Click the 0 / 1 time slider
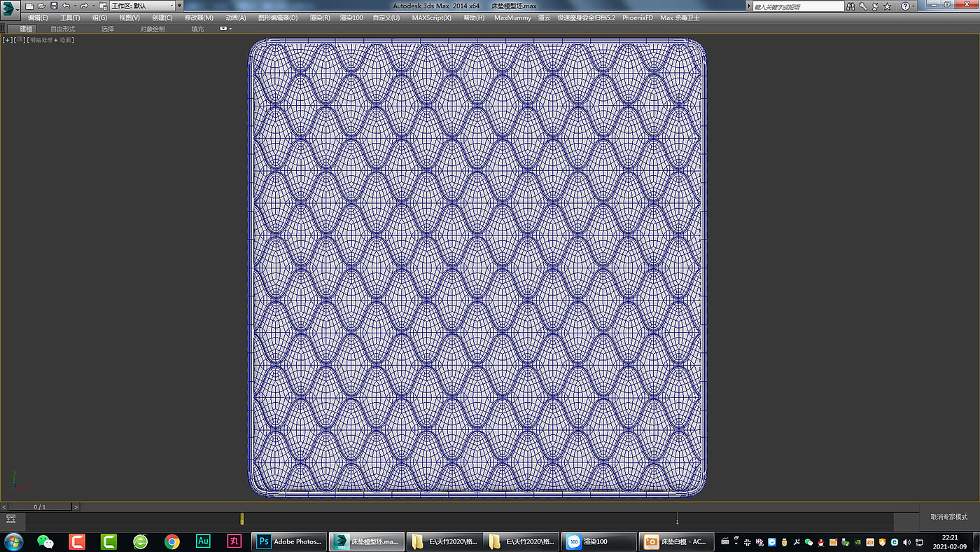 coord(40,506)
